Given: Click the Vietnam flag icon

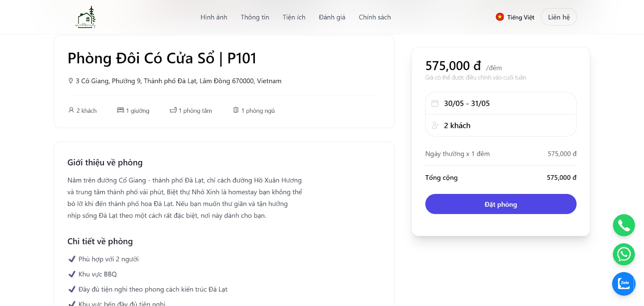Looking at the screenshot, I should point(500,17).
